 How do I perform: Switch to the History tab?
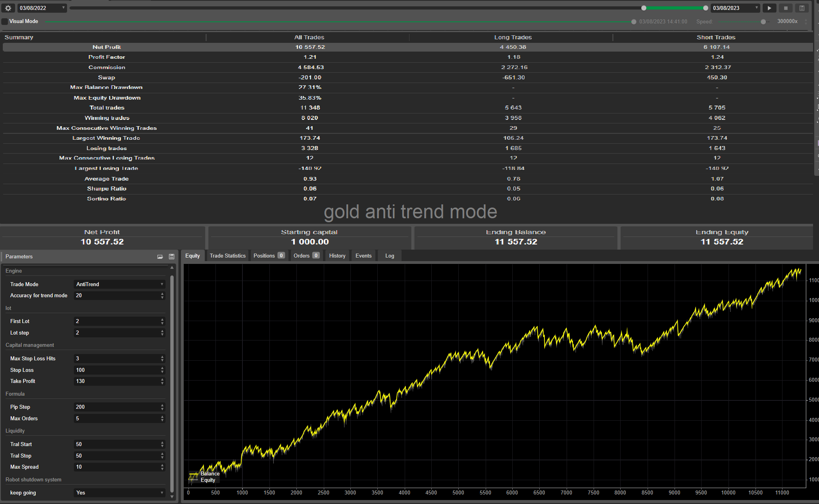click(337, 256)
